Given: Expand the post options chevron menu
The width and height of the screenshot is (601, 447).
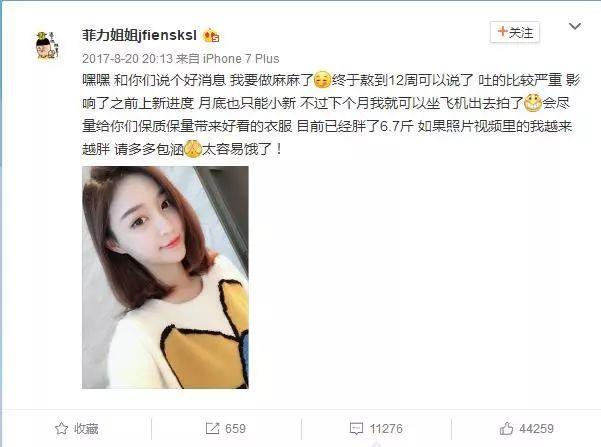Looking at the screenshot, I should [x=575, y=26].
